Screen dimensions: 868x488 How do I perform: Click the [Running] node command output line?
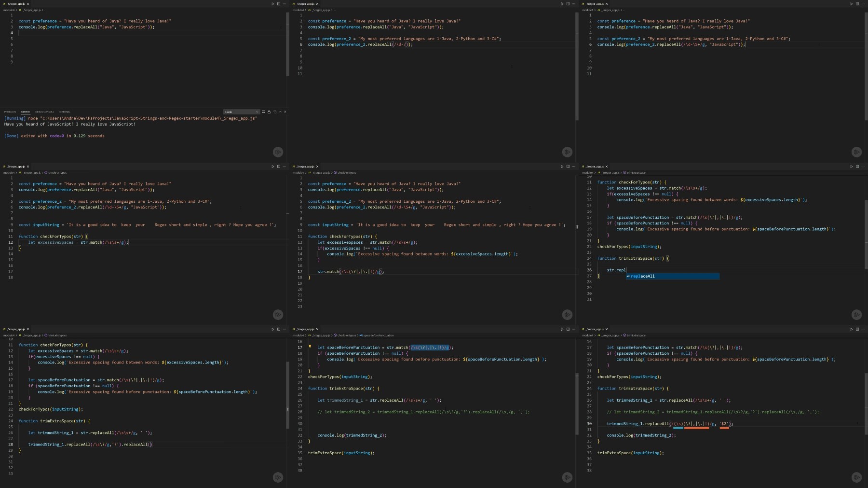(131, 118)
